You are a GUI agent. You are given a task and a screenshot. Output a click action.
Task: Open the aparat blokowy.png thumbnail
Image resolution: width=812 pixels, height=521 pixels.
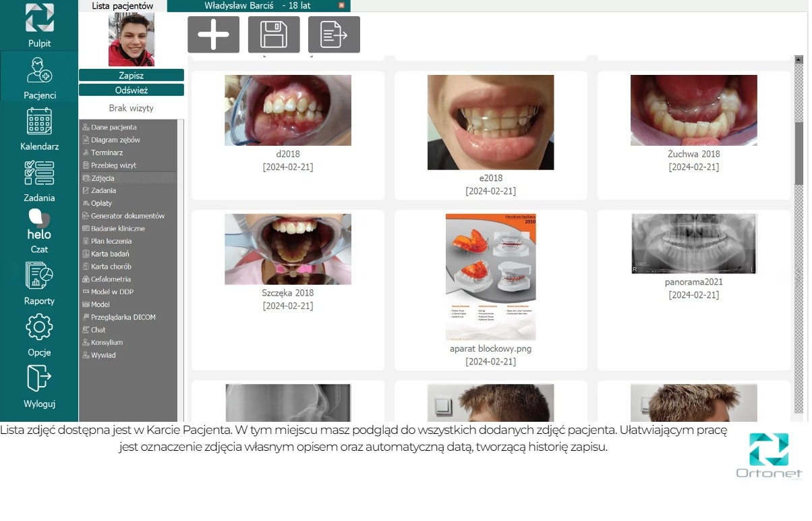490,277
